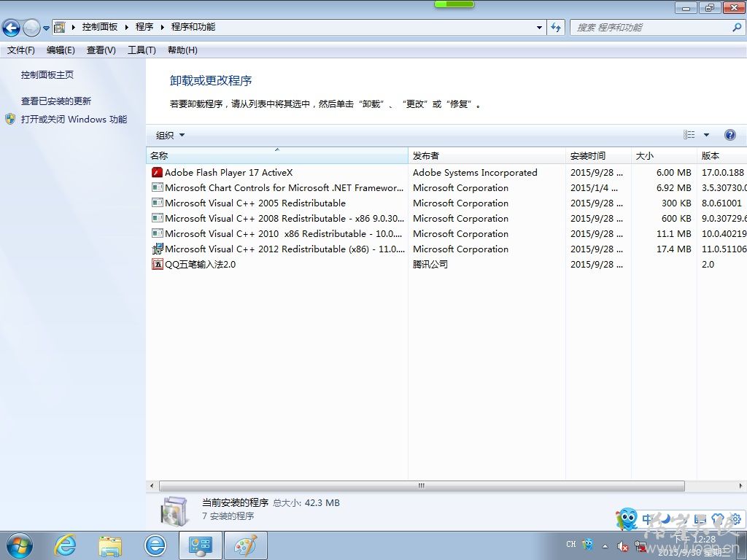Open the Windows Start orb
This screenshot has width=747, height=560.
click(x=19, y=545)
